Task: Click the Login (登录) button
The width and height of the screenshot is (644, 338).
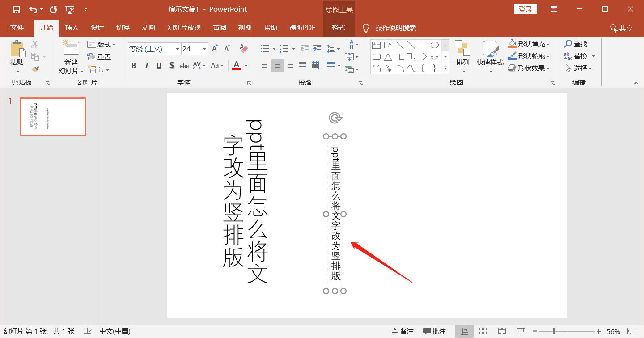Action: click(525, 9)
